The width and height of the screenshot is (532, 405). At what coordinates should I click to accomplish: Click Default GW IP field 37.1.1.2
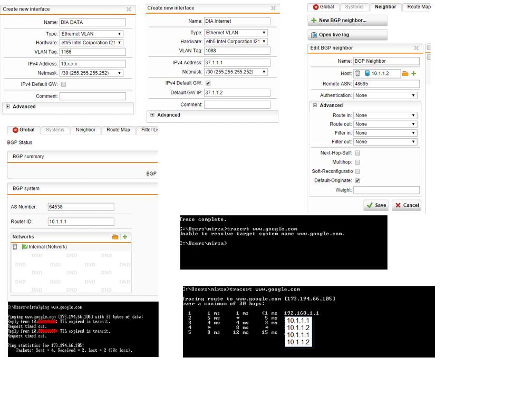(237, 92)
